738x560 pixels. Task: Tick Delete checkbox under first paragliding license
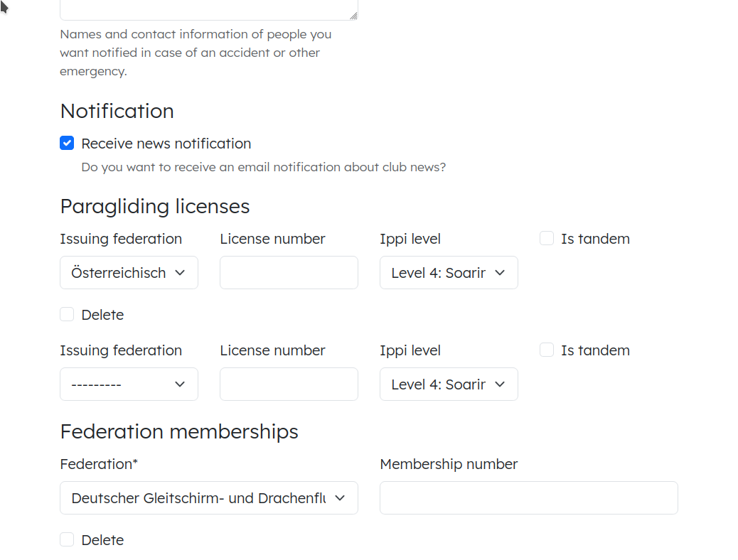coord(67,314)
